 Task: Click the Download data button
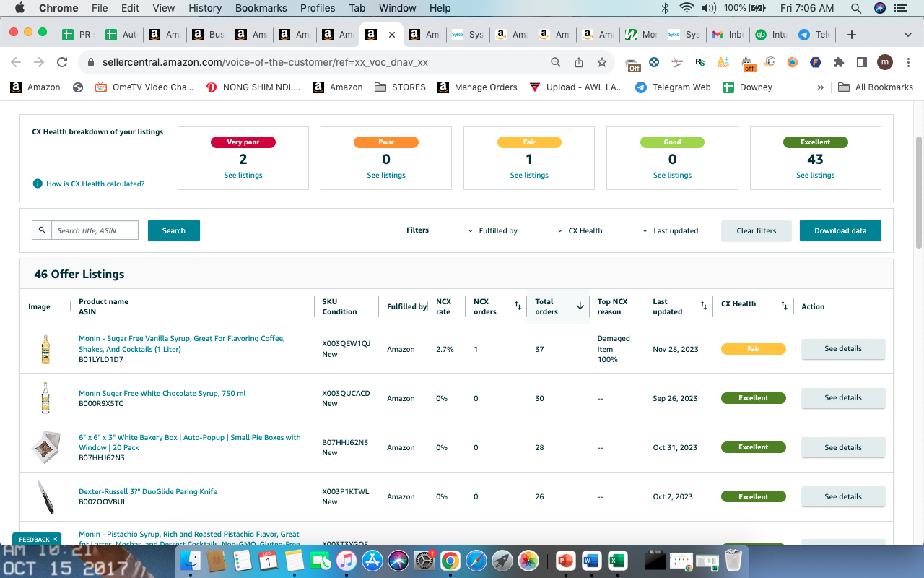point(840,230)
